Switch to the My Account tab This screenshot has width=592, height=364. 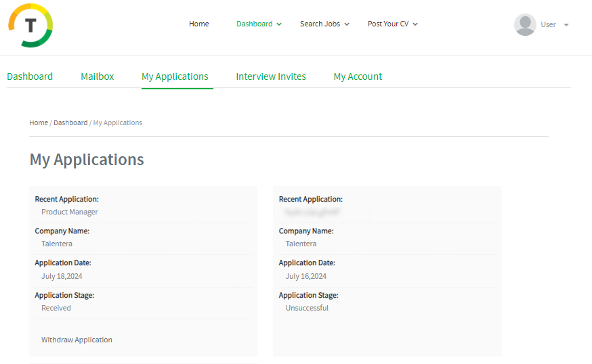click(358, 76)
